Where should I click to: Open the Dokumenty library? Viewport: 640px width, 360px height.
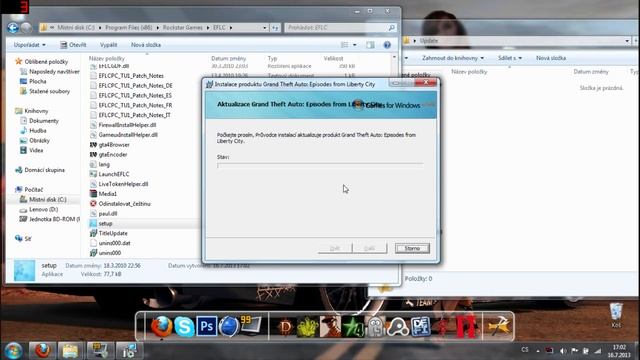[x=44, y=121]
